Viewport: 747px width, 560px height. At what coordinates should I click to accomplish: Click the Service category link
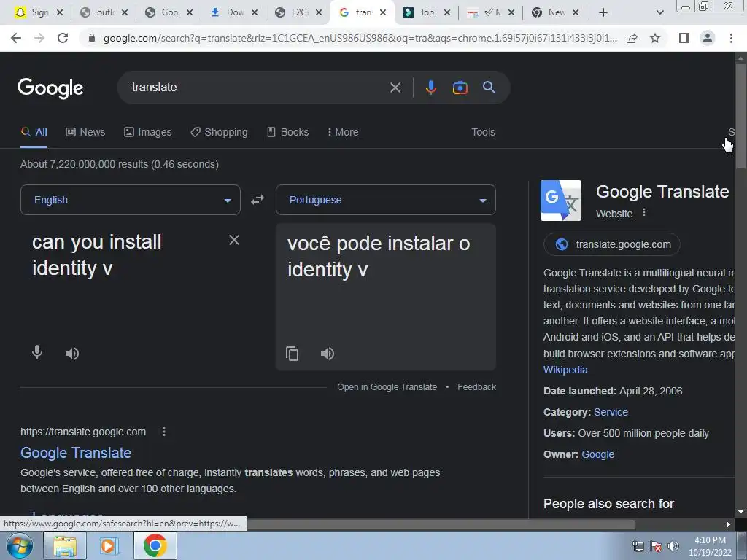click(611, 413)
